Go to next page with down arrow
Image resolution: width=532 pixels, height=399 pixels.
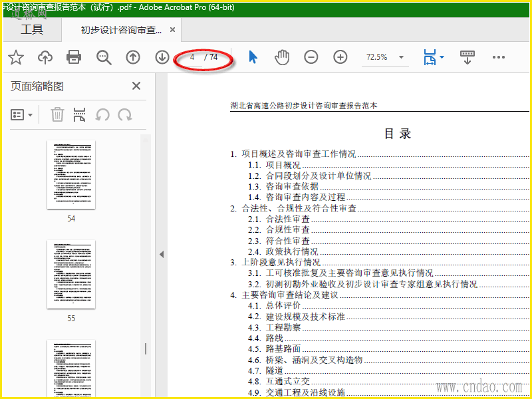pos(162,57)
